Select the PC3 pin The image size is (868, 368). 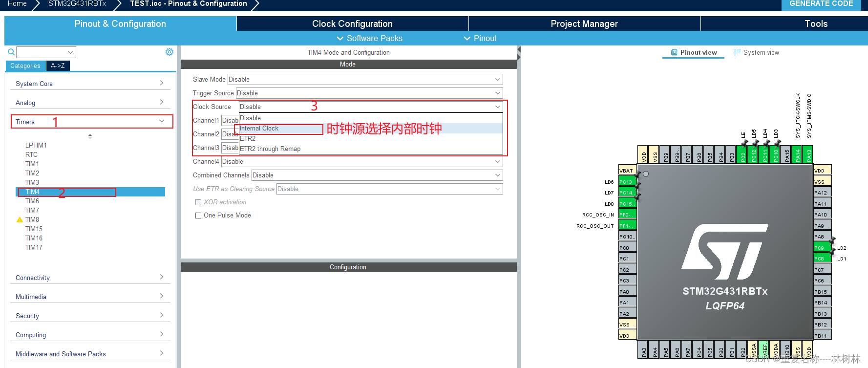point(627,281)
